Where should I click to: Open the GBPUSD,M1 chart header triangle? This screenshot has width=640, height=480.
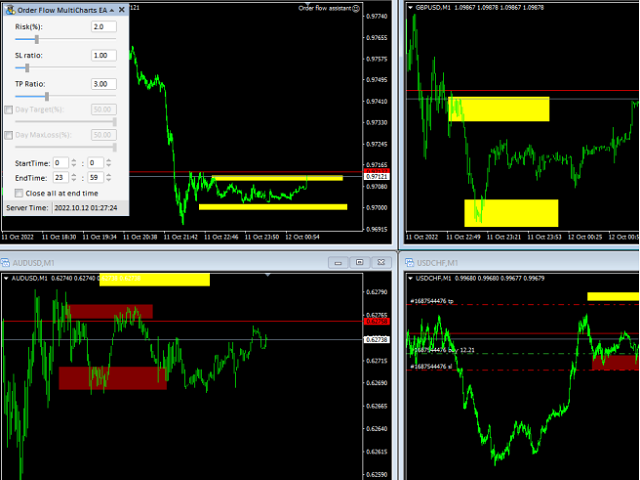point(410,7)
